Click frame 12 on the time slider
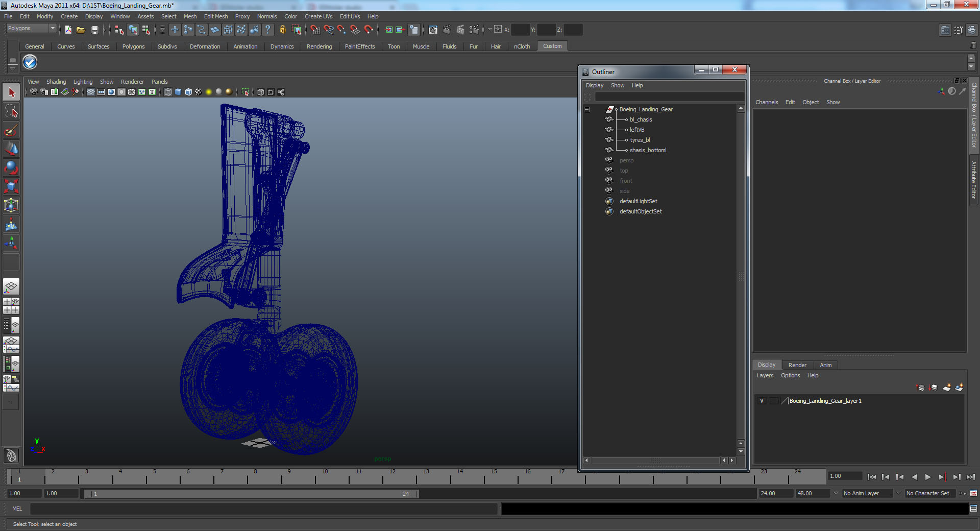 pos(393,477)
